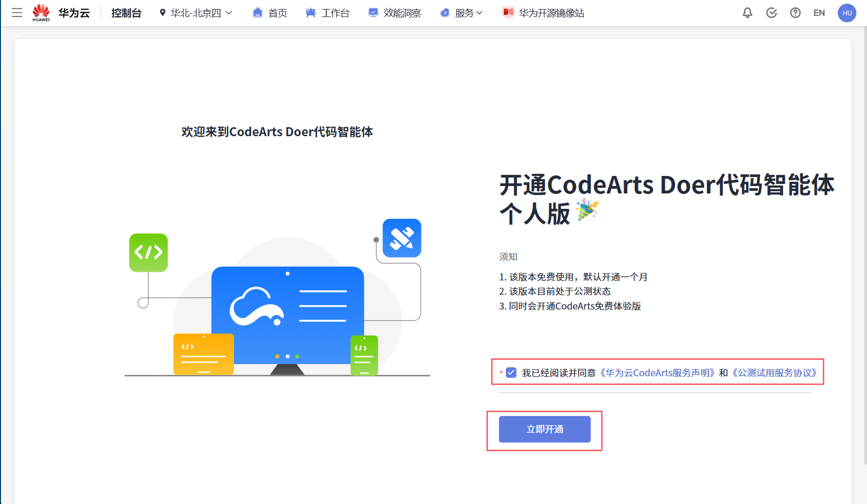
Task: Open the hamburger navigation menu
Action: coord(17,13)
